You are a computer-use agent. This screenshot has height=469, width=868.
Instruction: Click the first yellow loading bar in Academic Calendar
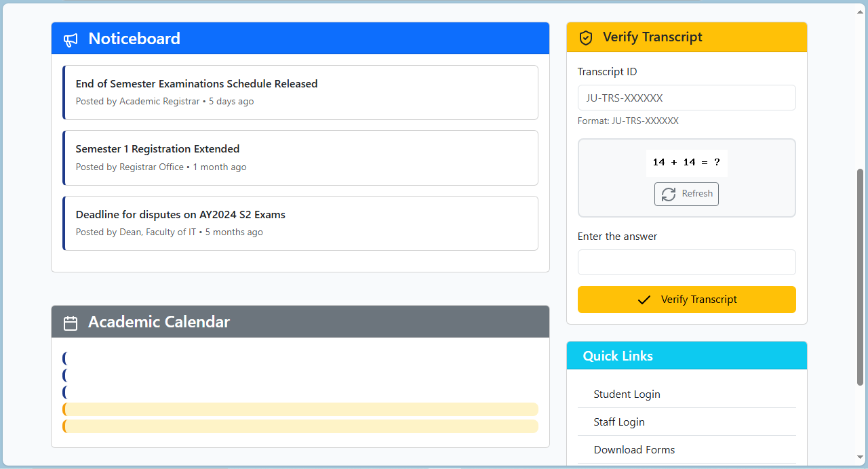pos(300,409)
